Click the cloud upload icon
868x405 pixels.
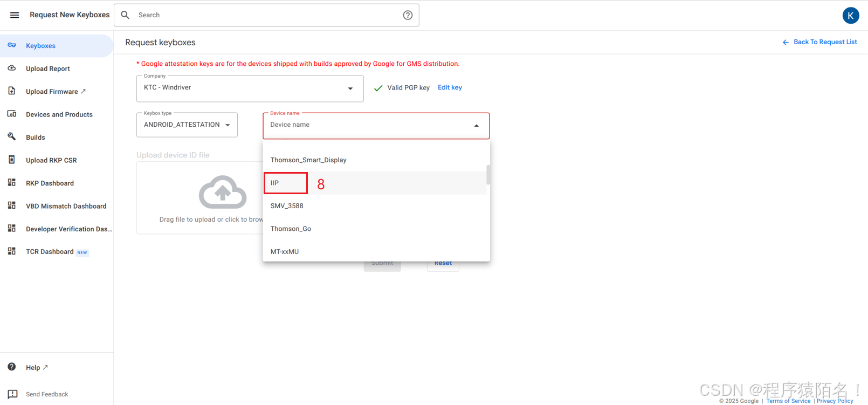[223, 192]
